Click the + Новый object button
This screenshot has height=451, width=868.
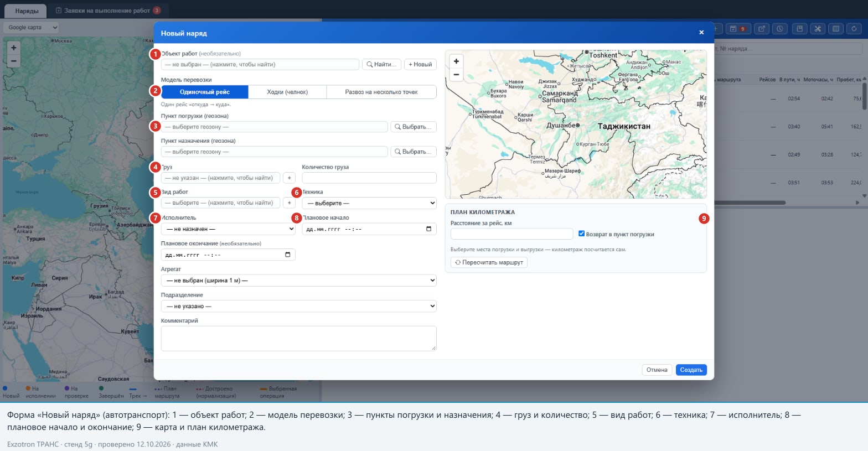pos(420,64)
